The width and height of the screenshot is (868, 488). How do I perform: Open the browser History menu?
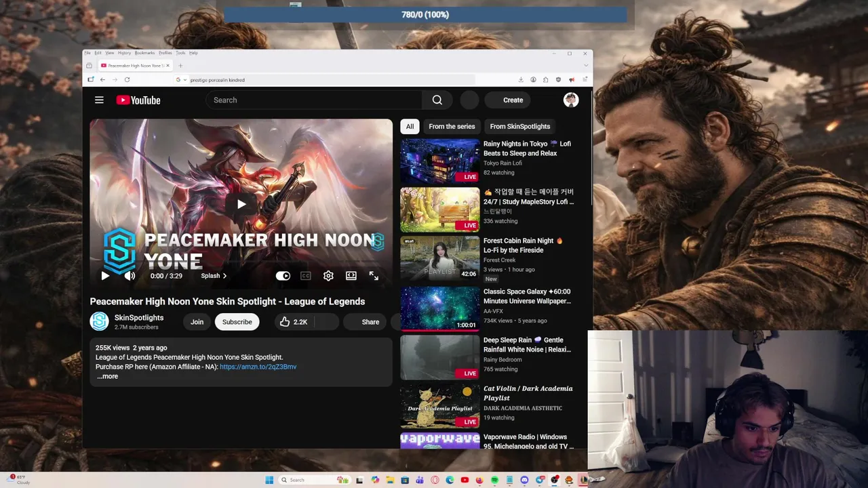pos(124,53)
